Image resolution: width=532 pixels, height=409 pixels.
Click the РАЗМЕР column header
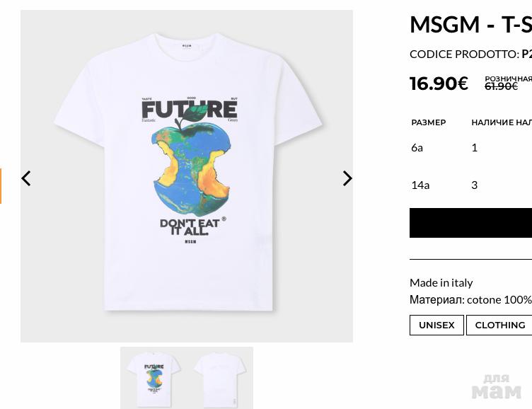(429, 122)
